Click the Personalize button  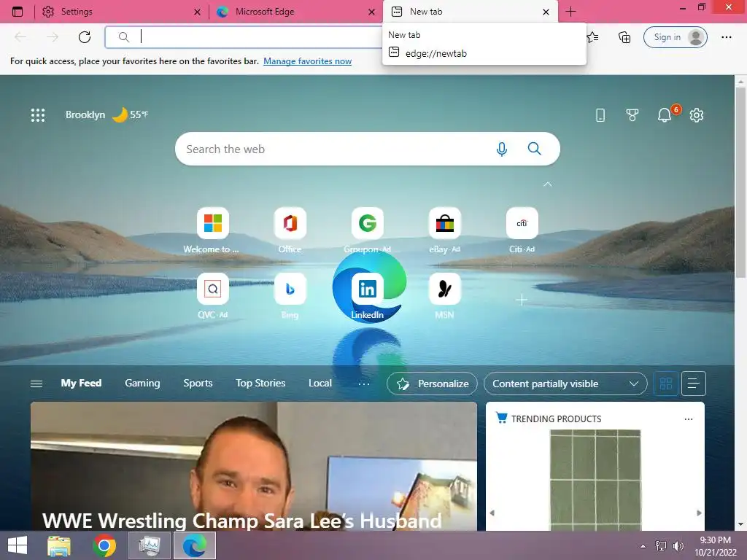pyautogui.click(x=432, y=384)
